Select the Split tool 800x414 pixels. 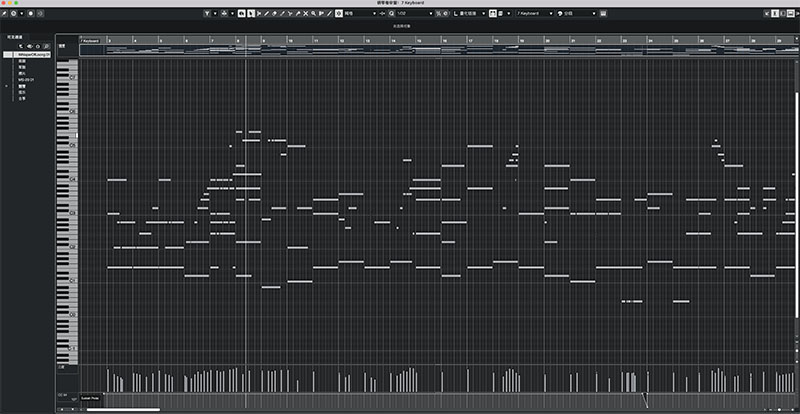pyautogui.click(x=290, y=13)
